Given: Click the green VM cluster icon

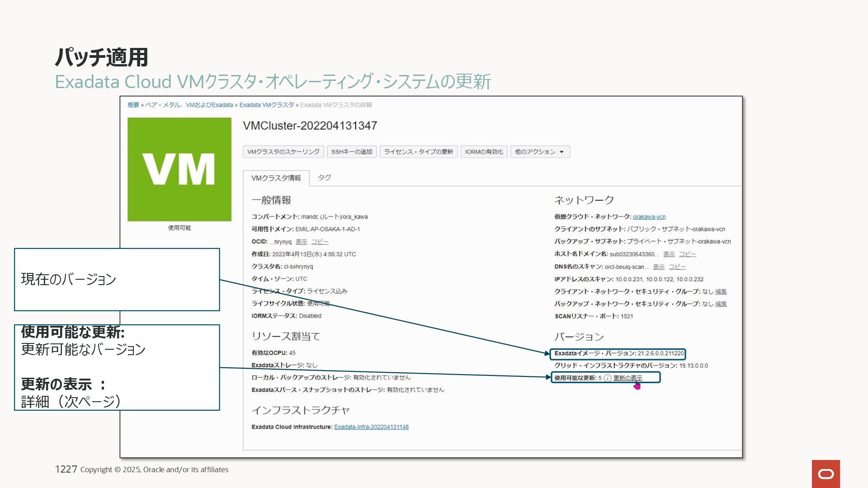Looking at the screenshot, I should [x=179, y=169].
